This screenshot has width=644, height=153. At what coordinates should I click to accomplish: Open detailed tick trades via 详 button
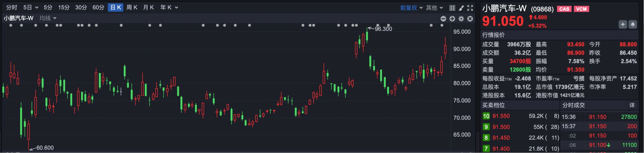tap(632, 105)
